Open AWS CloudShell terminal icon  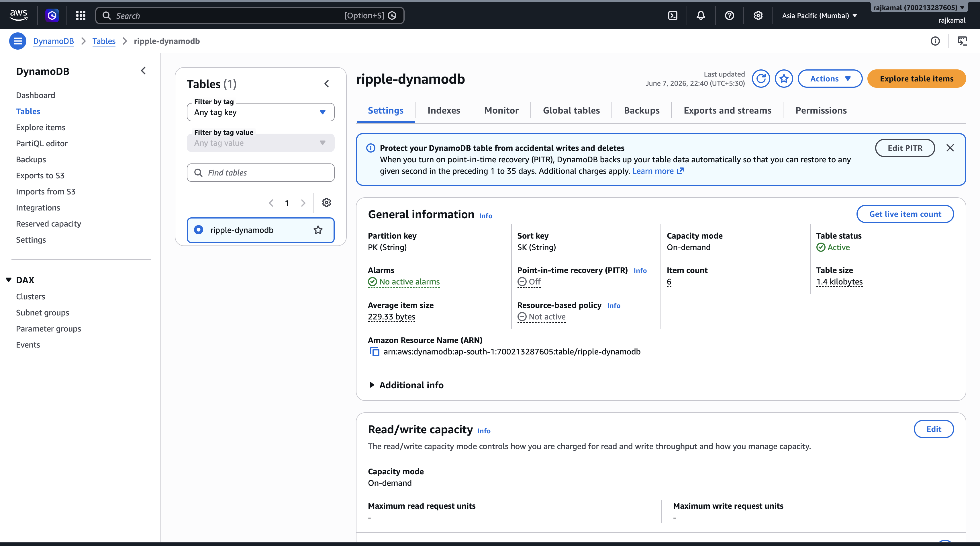click(x=673, y=15)
